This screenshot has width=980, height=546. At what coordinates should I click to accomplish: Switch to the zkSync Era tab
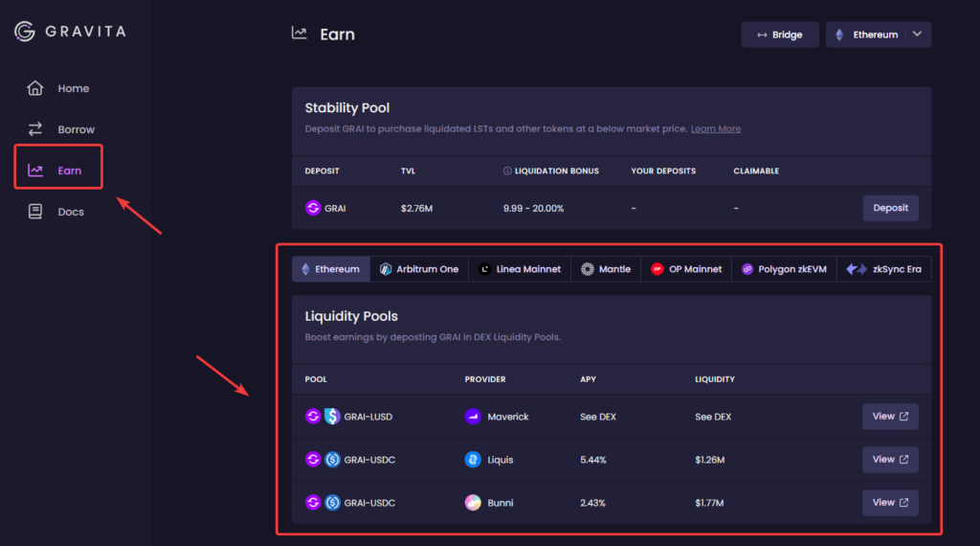883,269
